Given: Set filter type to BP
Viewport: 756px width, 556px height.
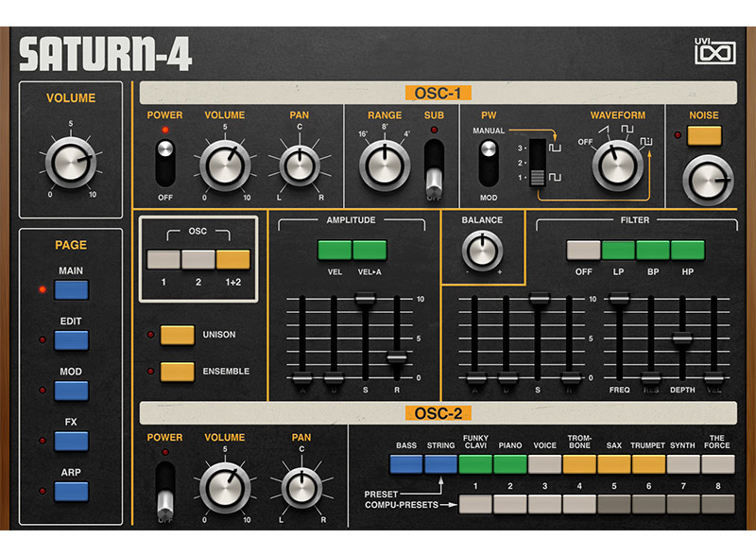Looking at the screenshot, I should pyautogui.click(x=653, y=251).
